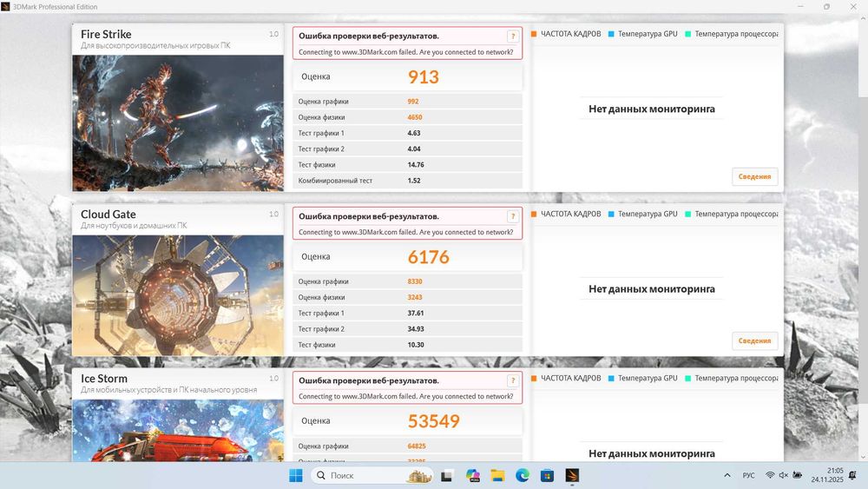This screenshot has width=868, height=489.
Task: Launch Microsoft Copilot from taskbar
Action: point(473,475)
